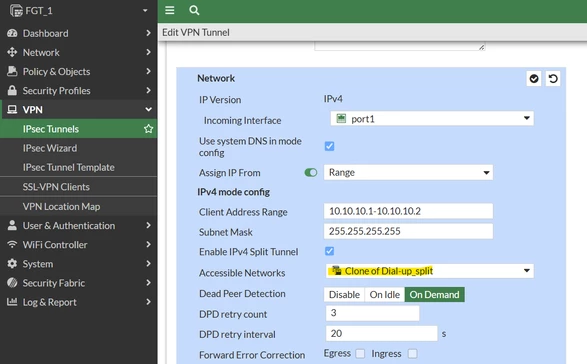
Task: Expand the User & Authentication chevron
Action: tap(149, 225)
